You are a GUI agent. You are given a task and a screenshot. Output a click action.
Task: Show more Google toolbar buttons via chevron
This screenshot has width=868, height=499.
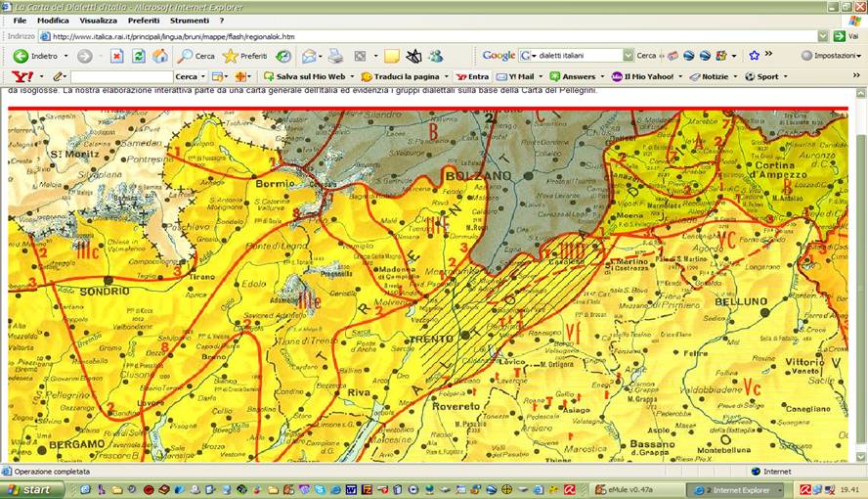click(769, 54)
